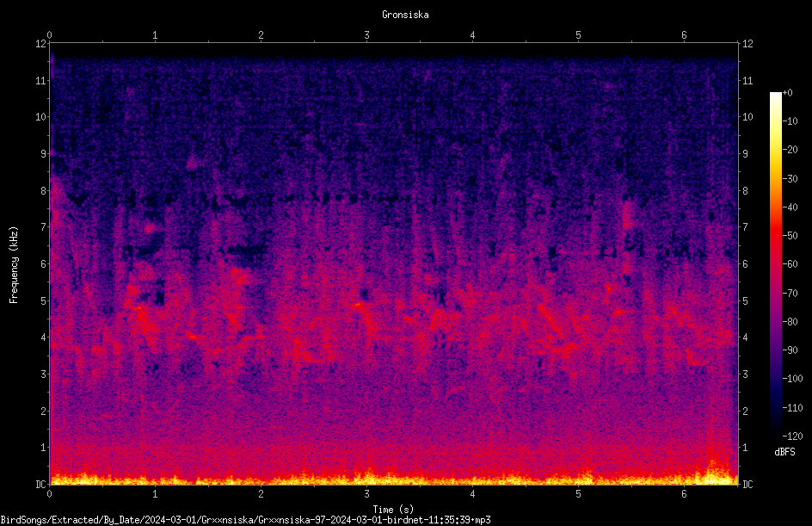Click the 2 second mark on top axis

pos(261,35)
